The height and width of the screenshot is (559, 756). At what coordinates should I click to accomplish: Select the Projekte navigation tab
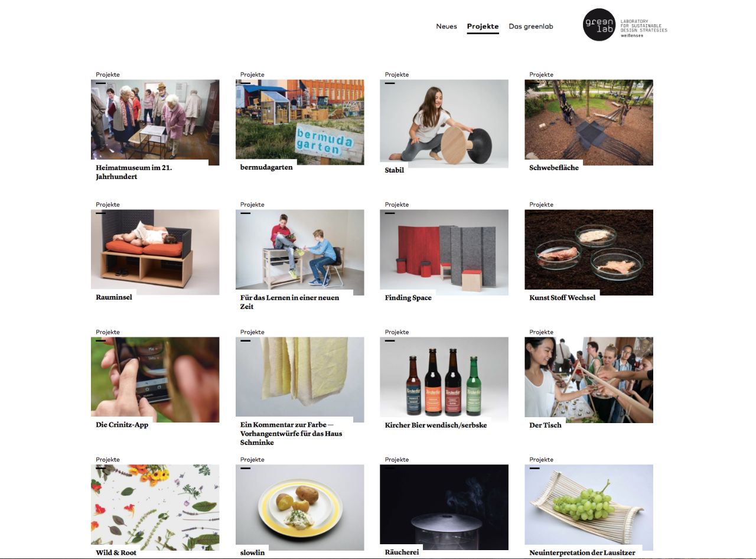[483, 27]
